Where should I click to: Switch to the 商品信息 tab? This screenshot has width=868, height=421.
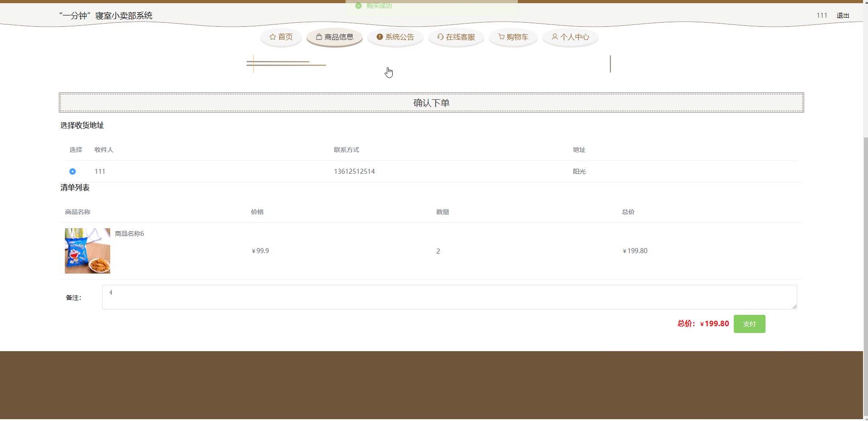pos(335,37)
